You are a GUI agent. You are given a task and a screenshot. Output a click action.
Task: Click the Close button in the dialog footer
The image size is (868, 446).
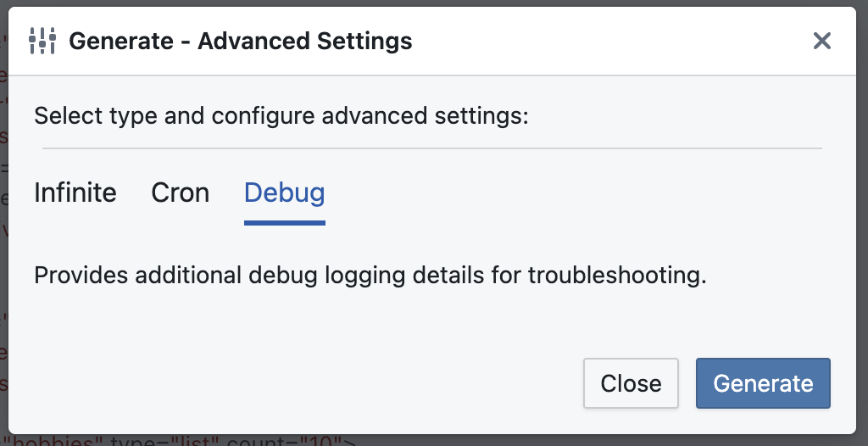tap(631, 383)
